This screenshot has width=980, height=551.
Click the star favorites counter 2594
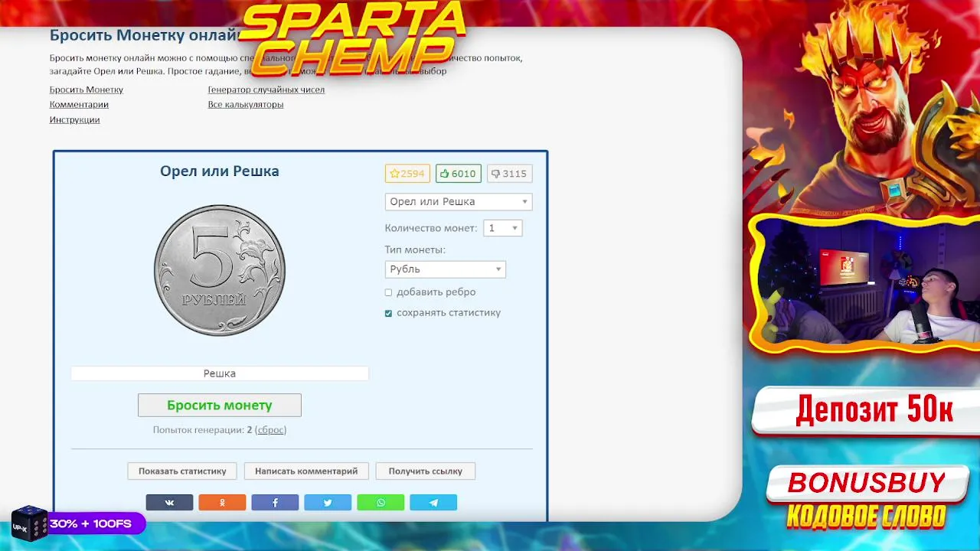(x=407, y=174)
